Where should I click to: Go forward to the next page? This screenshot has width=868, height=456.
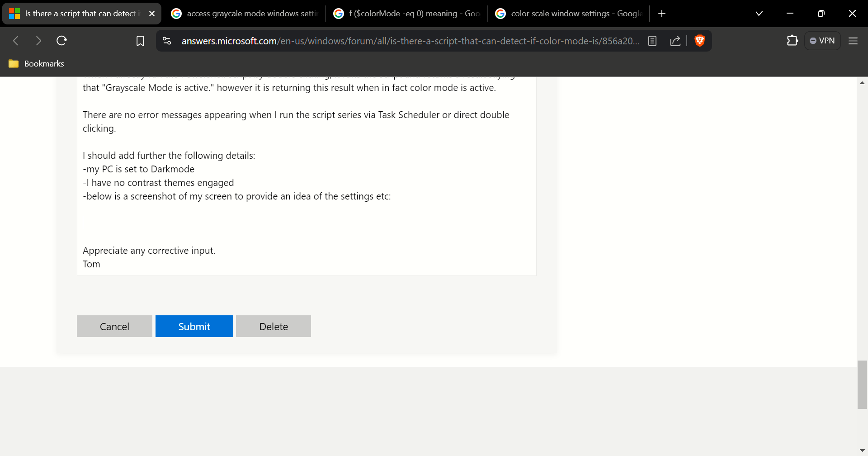[38, 41]
